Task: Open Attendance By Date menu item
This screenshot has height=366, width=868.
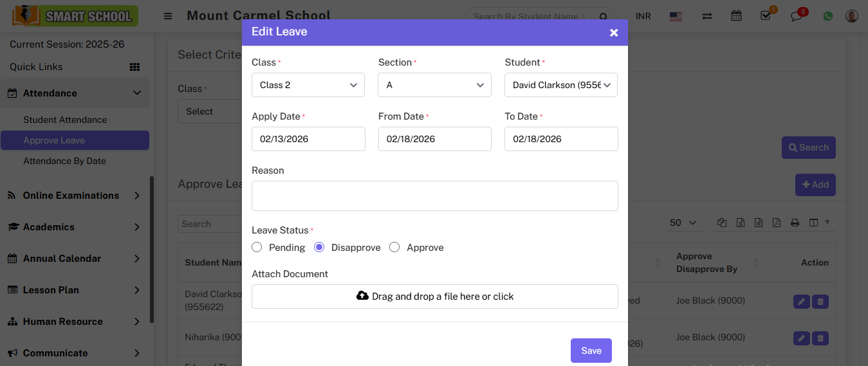Action: [x=64, y=161]
